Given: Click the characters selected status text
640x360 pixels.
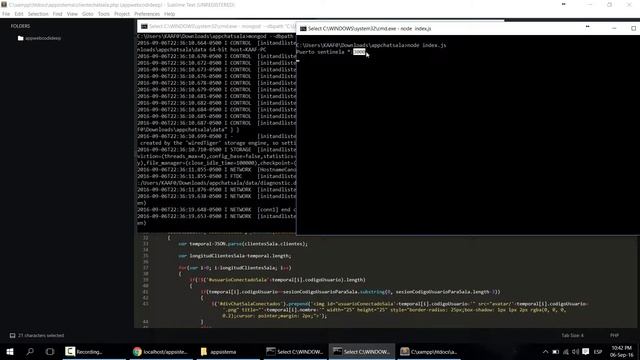Looking at the screenshot, I should click(41, 336).
